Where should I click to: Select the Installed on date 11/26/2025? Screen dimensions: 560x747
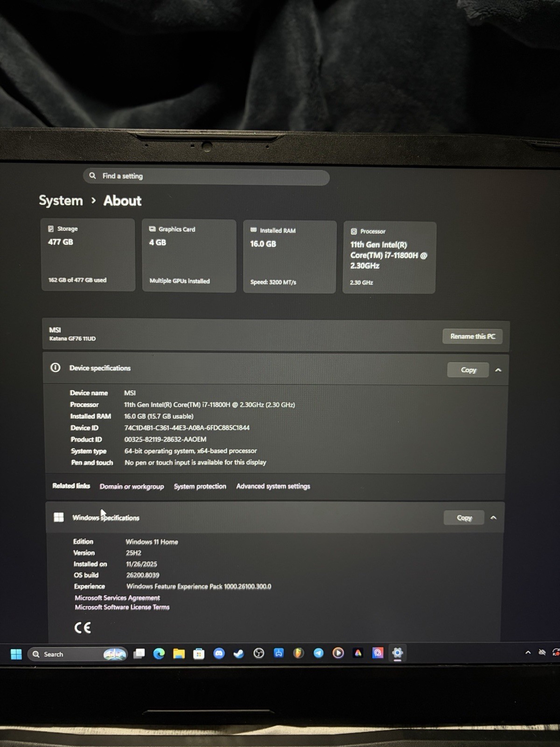tap(141, 564)
